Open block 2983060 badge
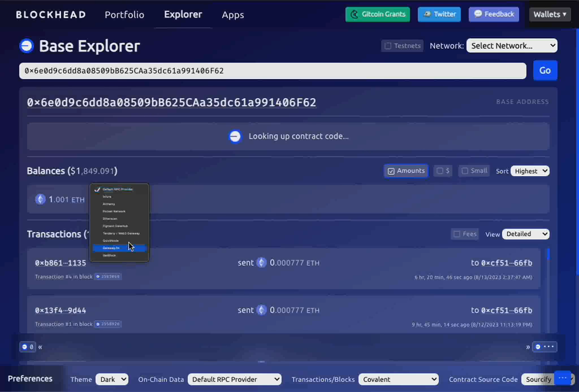This screenshot has width=579, height=392. click(108, 276)
